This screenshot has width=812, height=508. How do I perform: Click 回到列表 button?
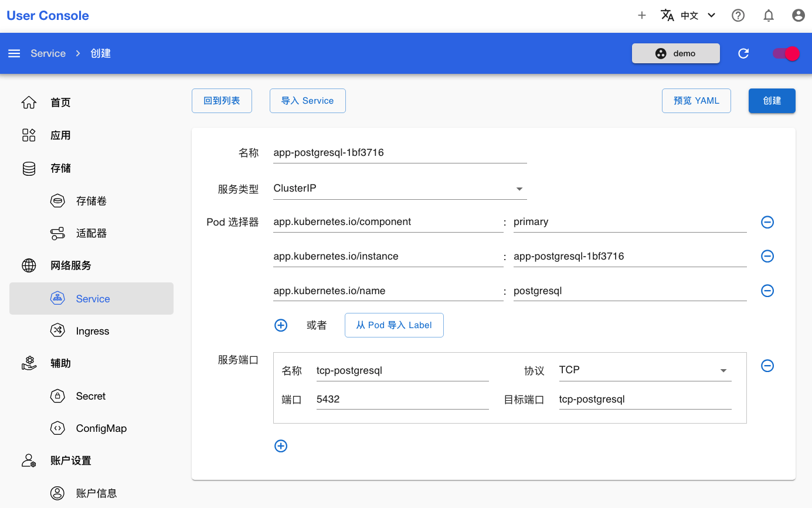[222, 101]
